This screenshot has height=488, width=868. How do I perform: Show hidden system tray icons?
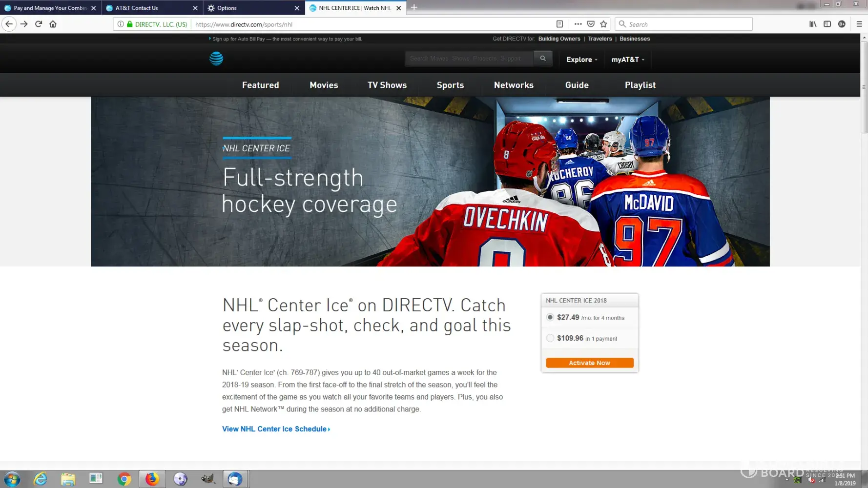pyautogui.click(x=787, y=480)
